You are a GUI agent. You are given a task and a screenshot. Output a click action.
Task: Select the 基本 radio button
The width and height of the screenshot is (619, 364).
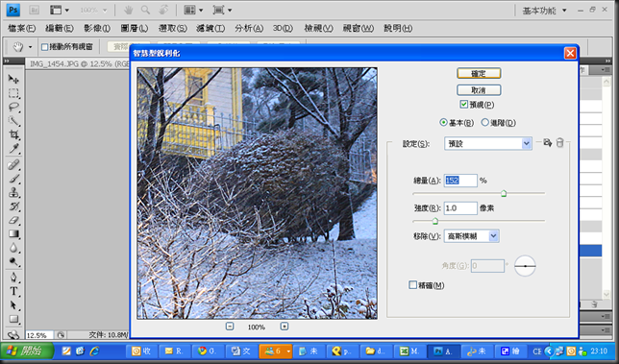(x=443, y=123)
